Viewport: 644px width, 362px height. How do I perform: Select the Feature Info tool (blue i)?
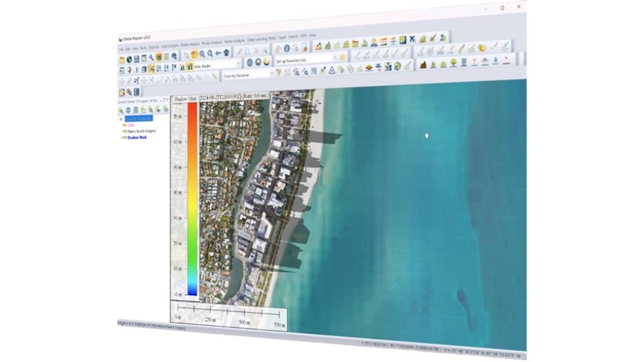(287, 48)
